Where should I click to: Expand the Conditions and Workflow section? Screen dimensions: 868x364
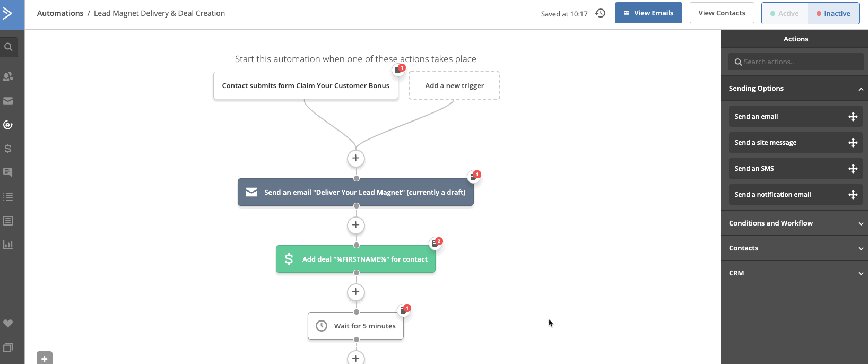[794, 223]
